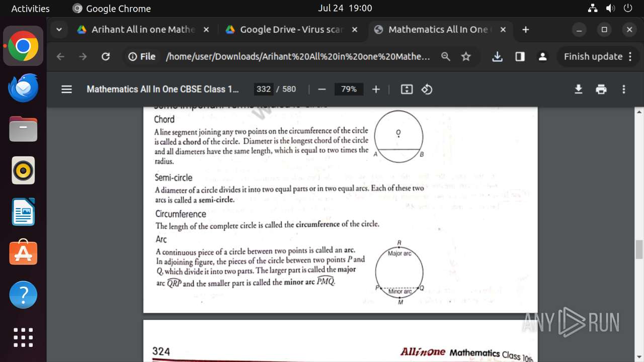Screen dimensions: 644x362
Task: Close the Arihant All in one tab
Action: (206, 30)
